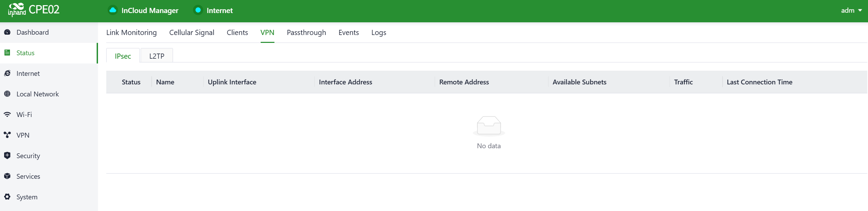
Task: Click the System gear icon
Action: pyautogui.click(x=7, y=197)
